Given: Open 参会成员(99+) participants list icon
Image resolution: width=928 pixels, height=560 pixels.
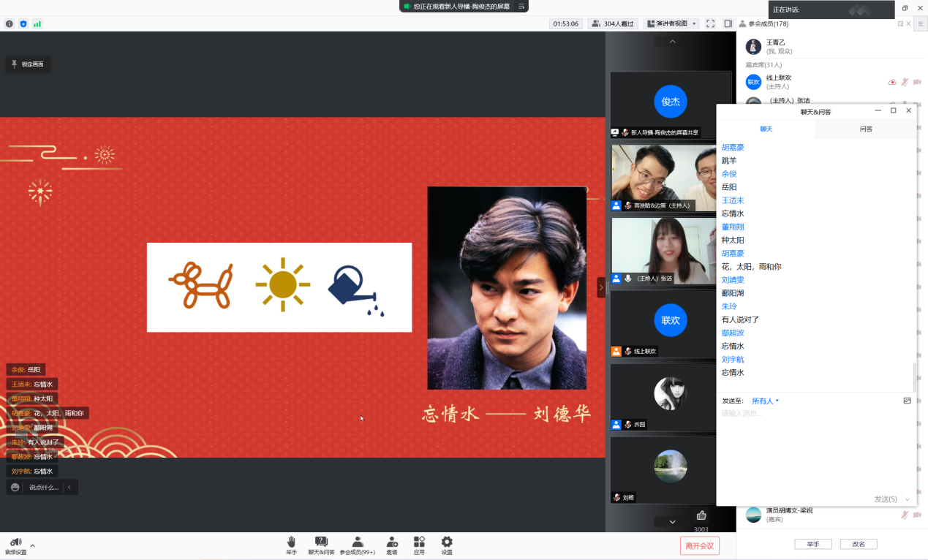Looking at the screenshot, I should pos(357,542).
